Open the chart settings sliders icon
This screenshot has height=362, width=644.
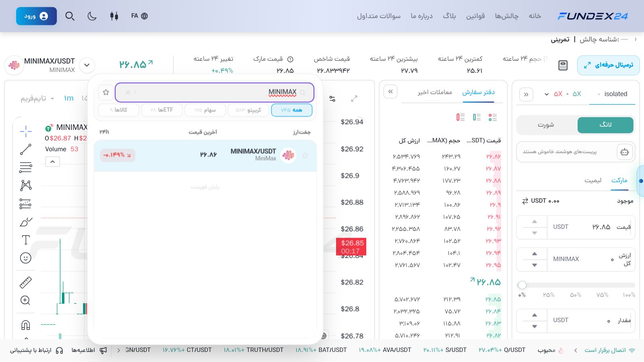point(332,99)
